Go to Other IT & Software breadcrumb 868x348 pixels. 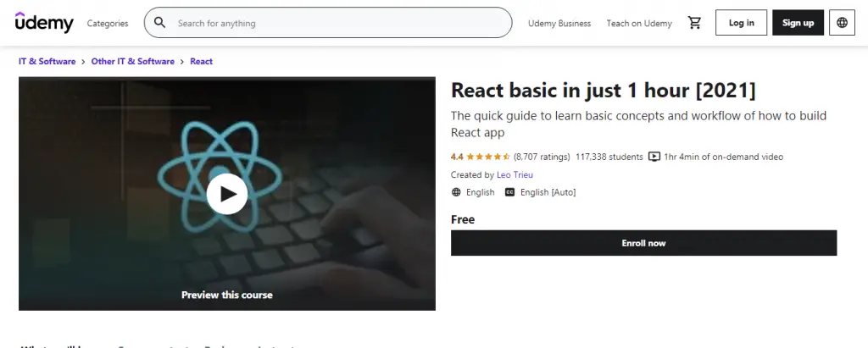tap(132, 62)
